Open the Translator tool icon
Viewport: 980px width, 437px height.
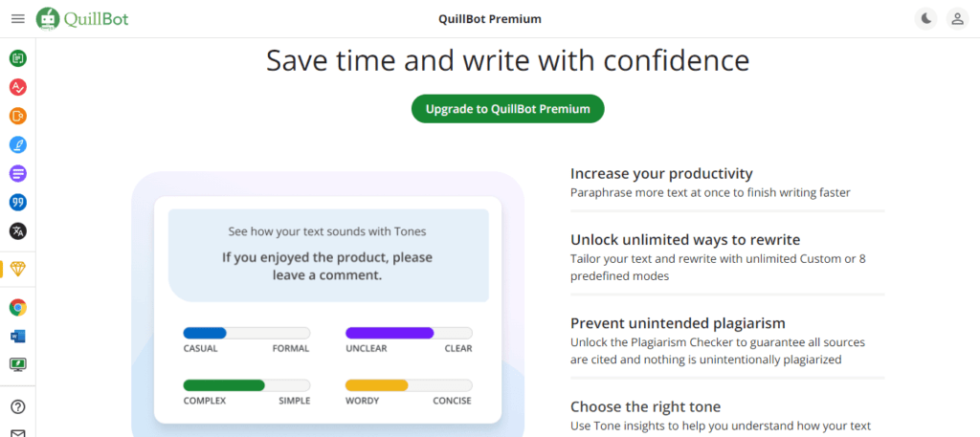[x=17, y=230]
